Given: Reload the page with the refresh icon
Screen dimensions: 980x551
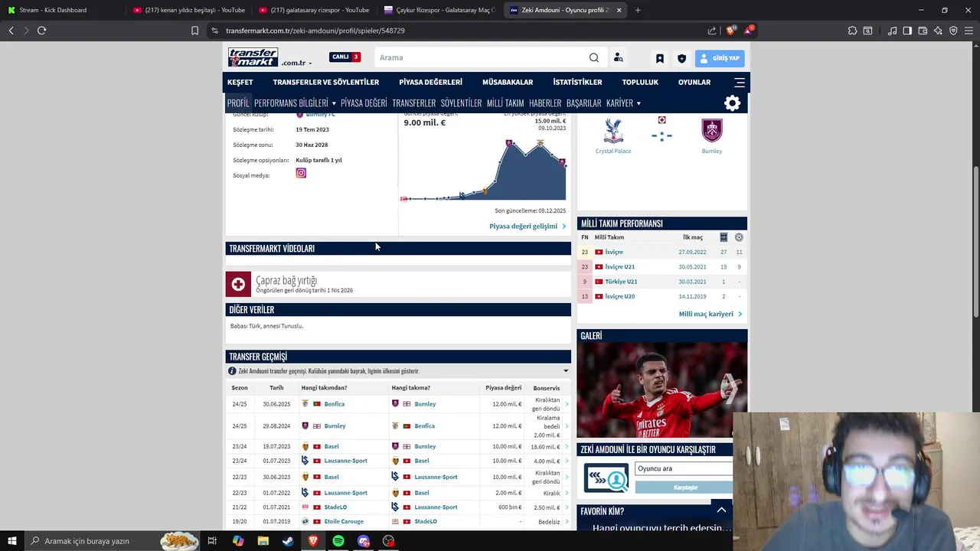Looking at the screenshot, I should (41, 31).
